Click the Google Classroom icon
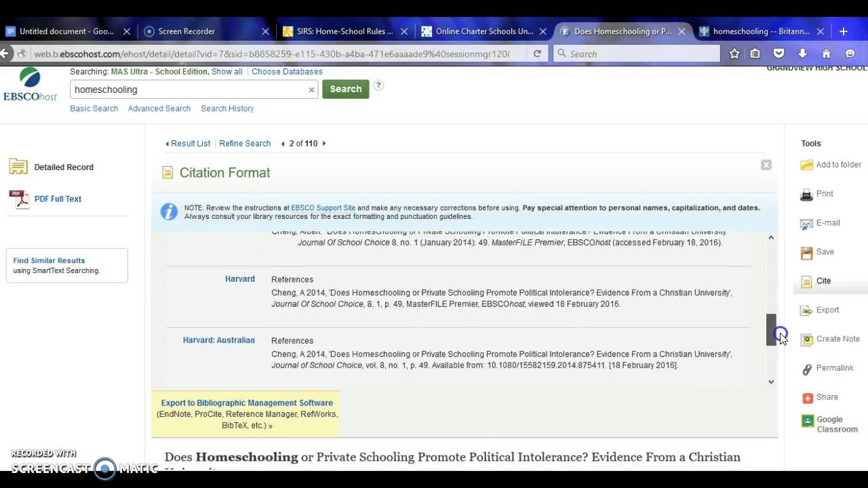The width and height of the screenshot is (868, 488). 807,421
